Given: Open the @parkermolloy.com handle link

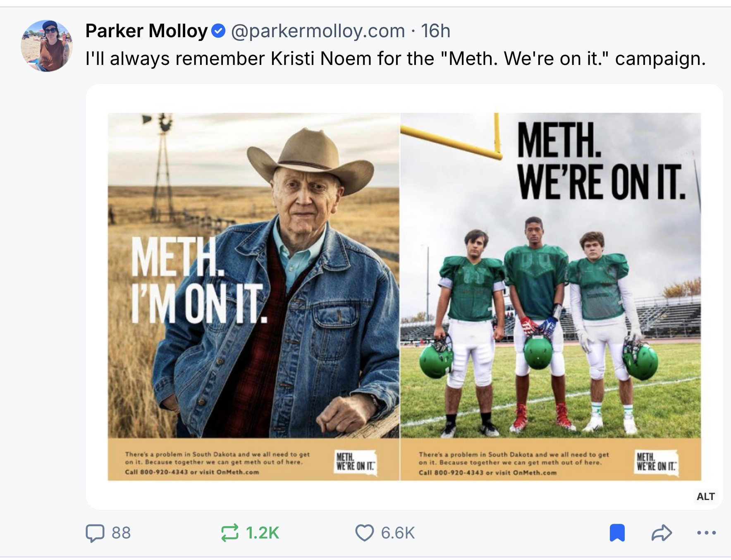Looking at the screenshot, I should point(318,31).
